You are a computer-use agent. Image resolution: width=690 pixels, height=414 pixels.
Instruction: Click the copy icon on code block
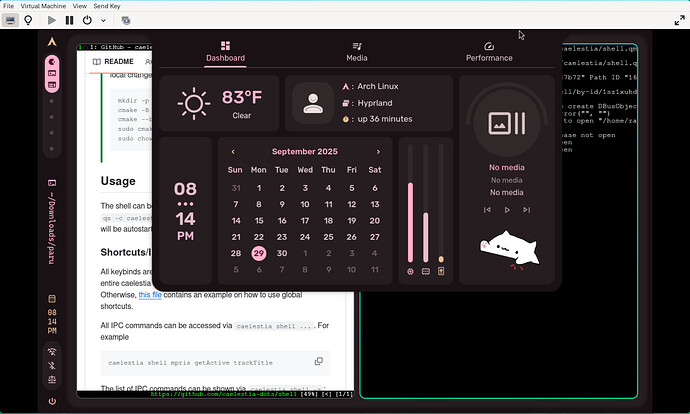pos(319,361)
